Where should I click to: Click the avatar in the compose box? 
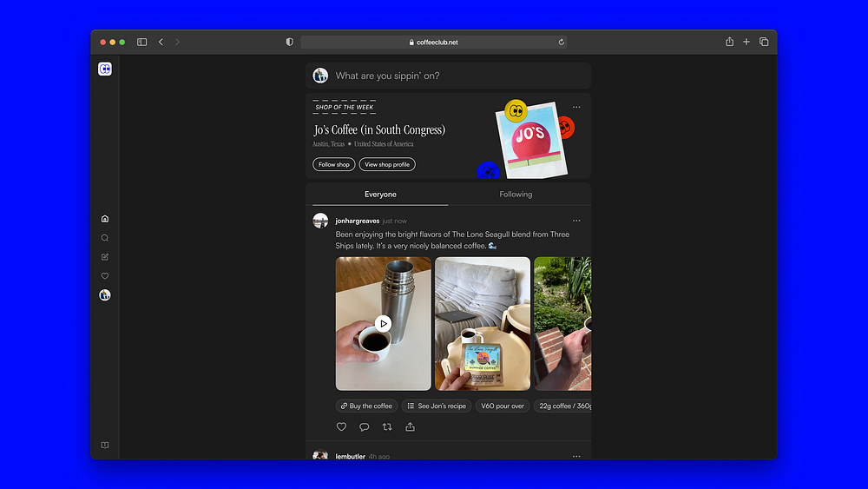click(320, 76)
